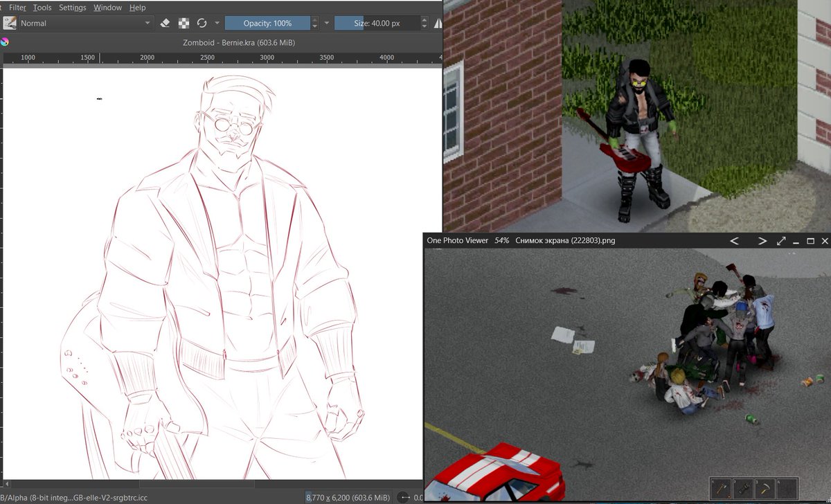831x504 pixels.
Task: Open the Help menu
Action: [x=137, y=8]
